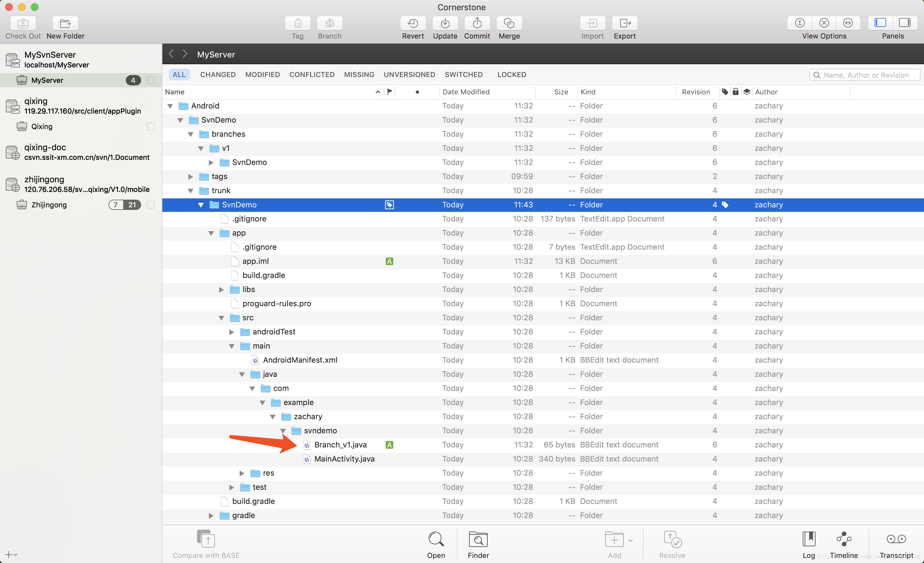
Task: Switch to the CONFLICTED filter
Action: (x=312, y=75)
